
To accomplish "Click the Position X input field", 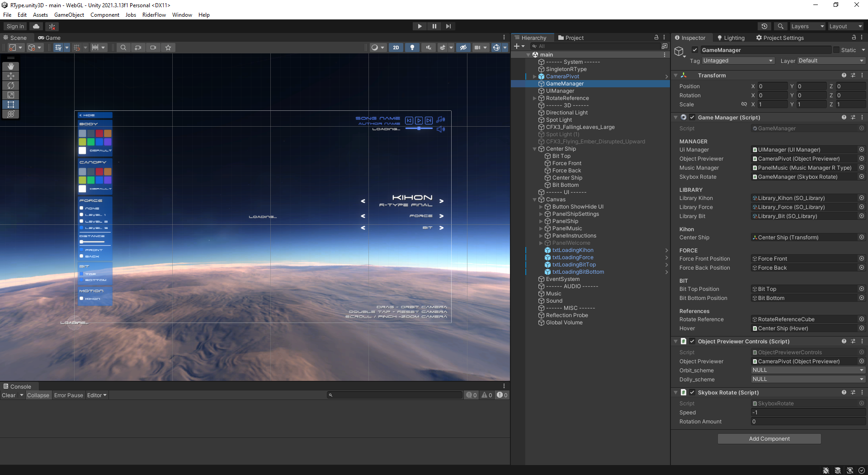I will click(773, 86).
